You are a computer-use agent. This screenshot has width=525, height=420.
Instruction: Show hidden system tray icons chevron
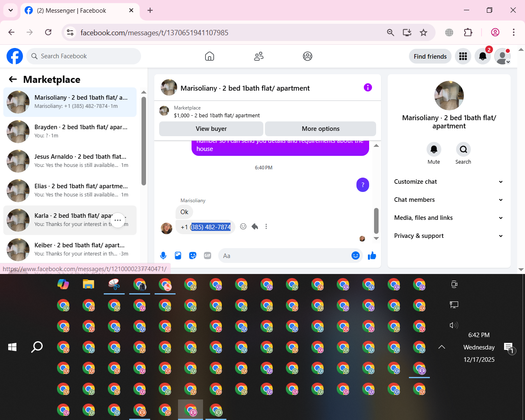click(442, 347)
